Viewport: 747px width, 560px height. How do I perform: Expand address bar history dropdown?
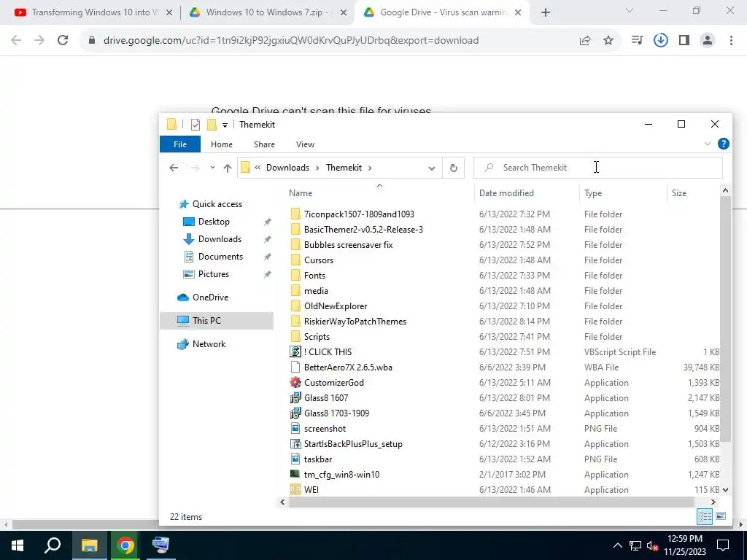pos(432,168)
